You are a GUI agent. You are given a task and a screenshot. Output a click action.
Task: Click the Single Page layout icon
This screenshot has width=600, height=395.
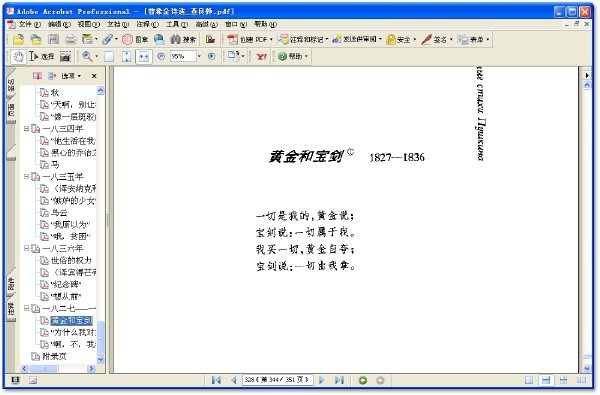[x=529, y=380]
